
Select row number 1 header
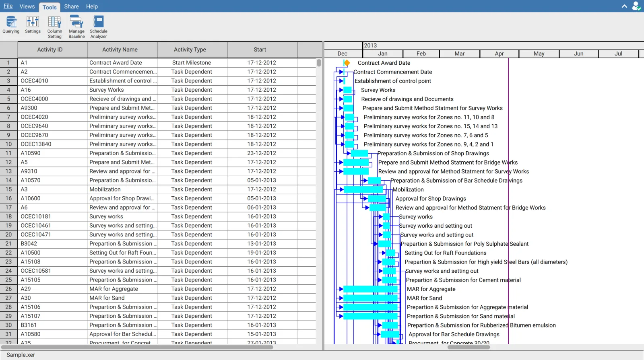8,63
